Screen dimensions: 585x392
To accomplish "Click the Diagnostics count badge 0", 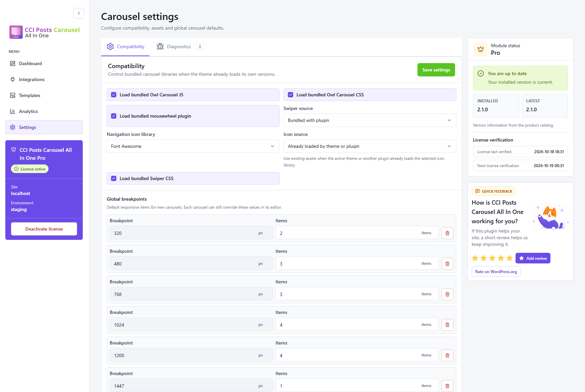I will (x=200, y=47).
